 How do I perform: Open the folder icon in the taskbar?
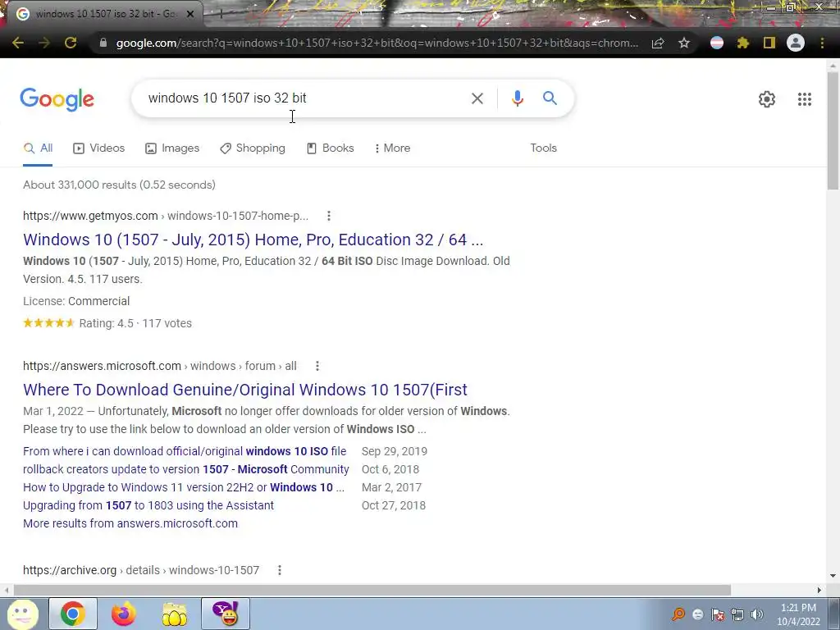coord(175,614)
